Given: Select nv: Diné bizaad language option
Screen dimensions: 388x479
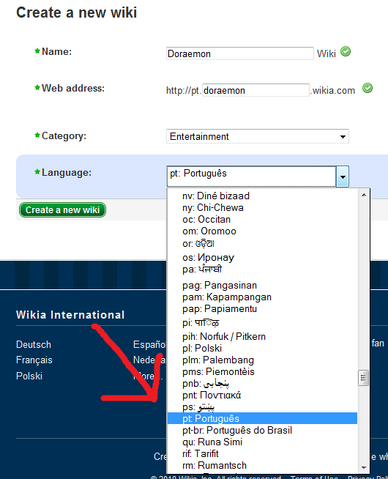Looking at the screenshot, I should click(216, 196).
